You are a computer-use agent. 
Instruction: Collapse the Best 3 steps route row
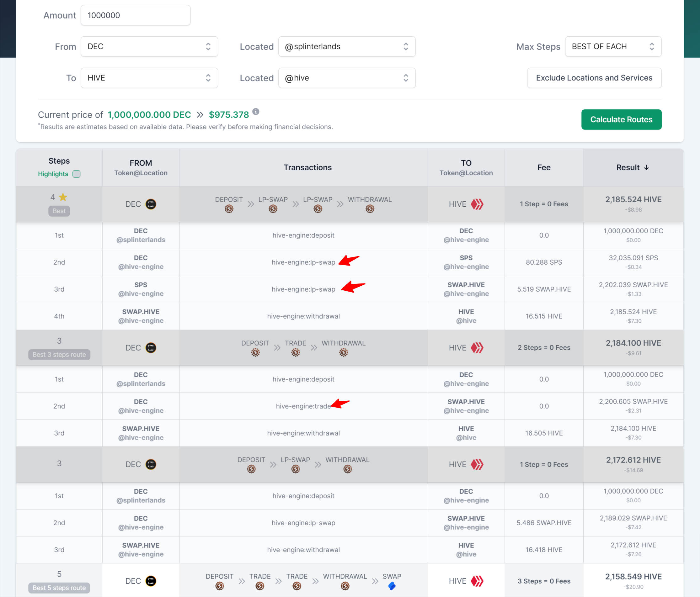pyautogui.click(x=350, y=348)
